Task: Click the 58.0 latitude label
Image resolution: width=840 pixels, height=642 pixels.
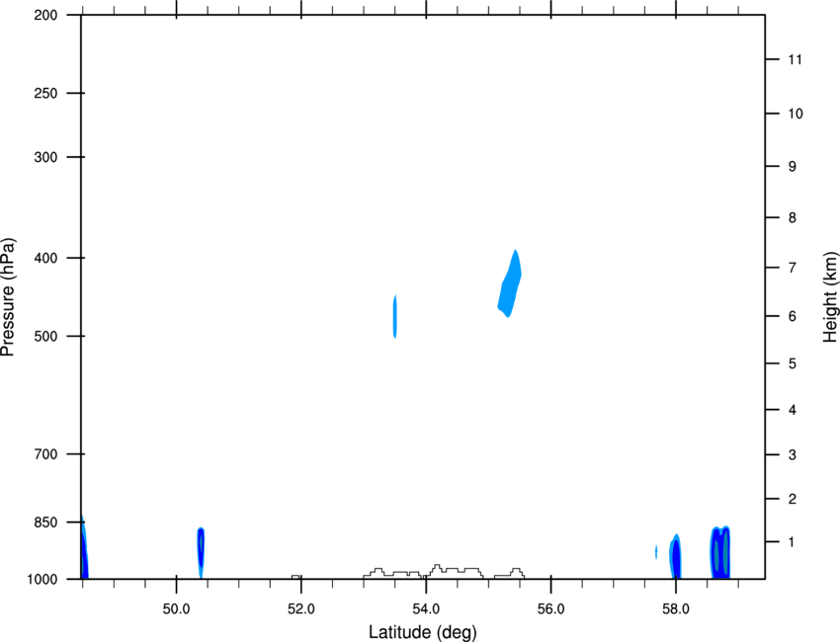Action: click(x=676, y=609)
